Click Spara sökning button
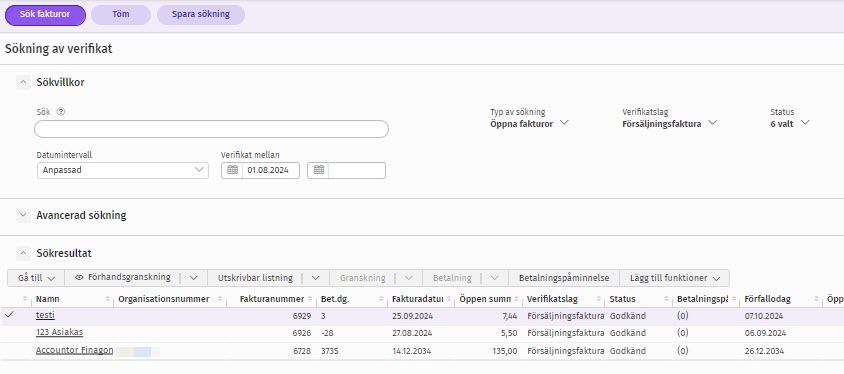The width and height of the screenshot is (844, 374). point(201,15)
